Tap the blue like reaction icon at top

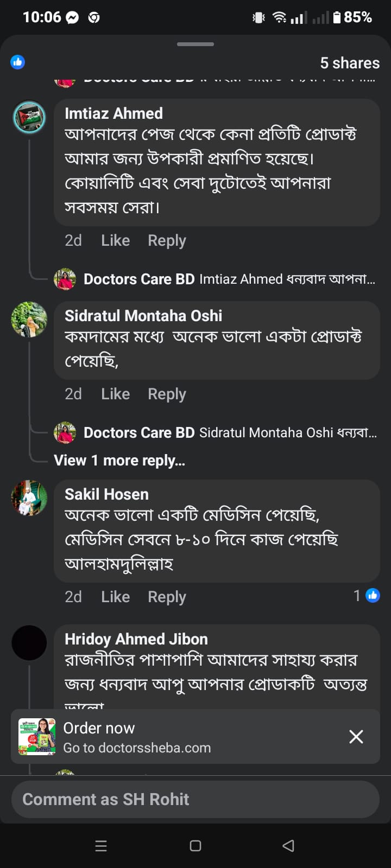coord(18,62)
